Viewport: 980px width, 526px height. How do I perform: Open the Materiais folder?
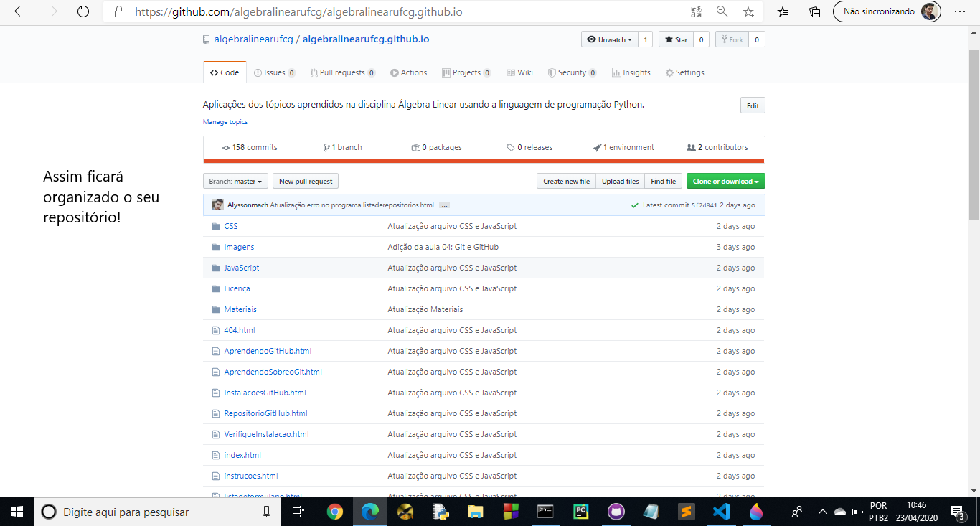240,309
